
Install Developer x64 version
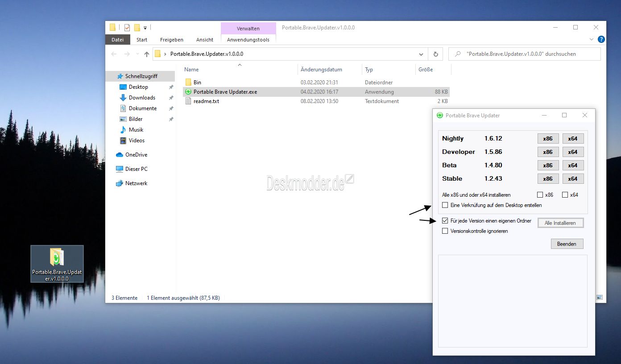(573, 152)
